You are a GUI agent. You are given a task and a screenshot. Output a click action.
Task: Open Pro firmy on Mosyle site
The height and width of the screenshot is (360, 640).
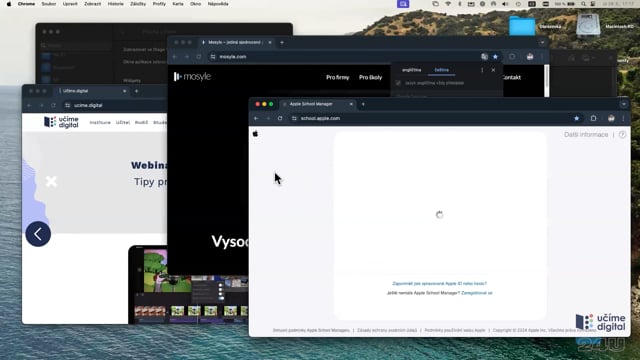point(338,77)
